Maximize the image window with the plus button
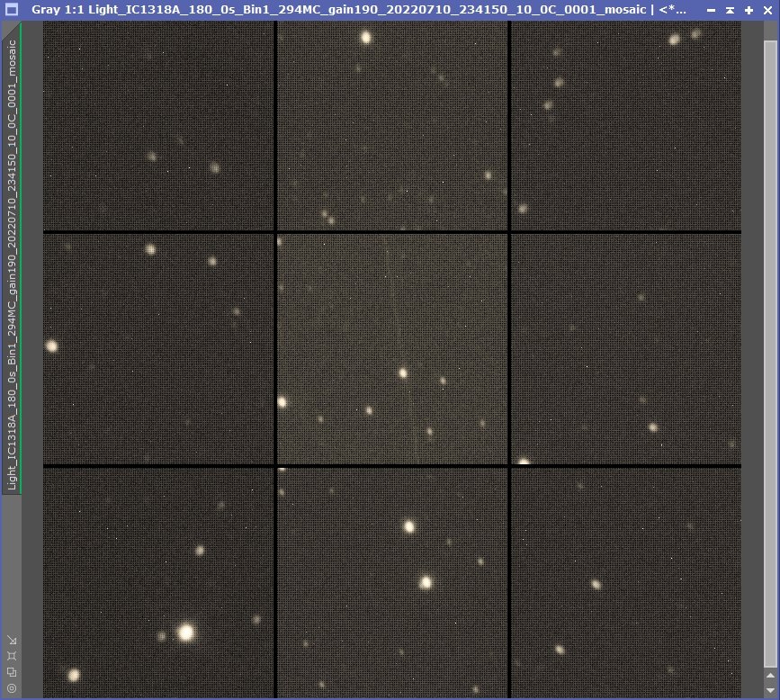This screenshot has height=700, width=780. tap(749, 10)
